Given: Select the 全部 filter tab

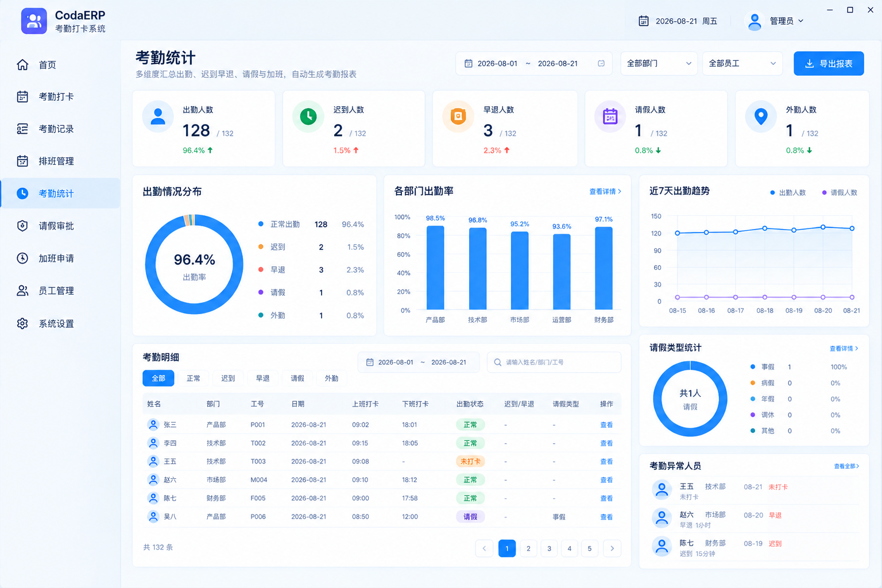Looking at the screenshot, I should 158,378.
